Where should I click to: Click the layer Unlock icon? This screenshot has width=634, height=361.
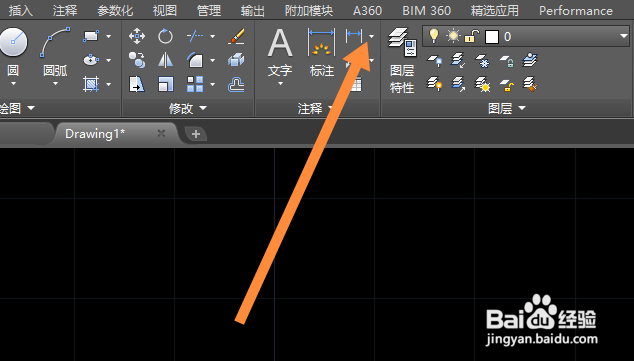coord(506,84)
